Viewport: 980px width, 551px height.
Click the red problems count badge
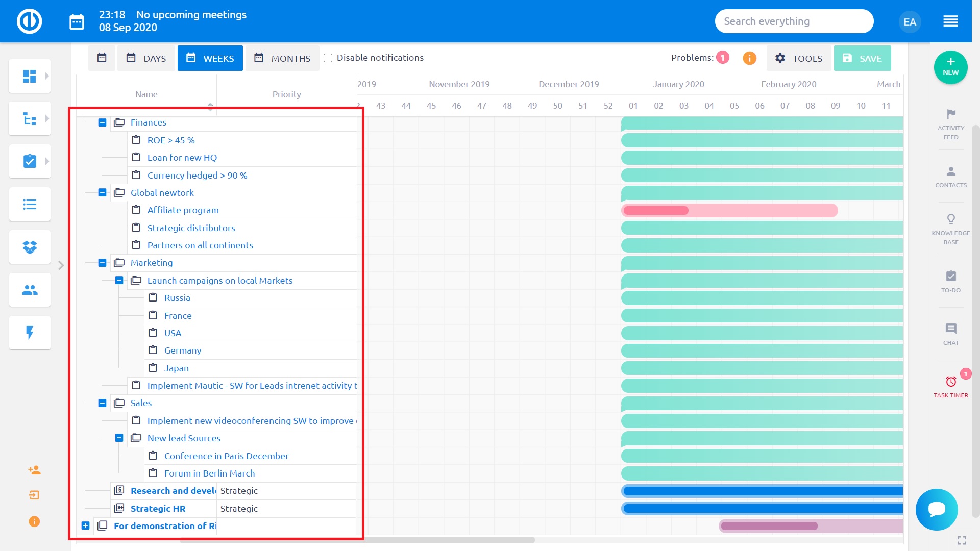click(723, 58)
